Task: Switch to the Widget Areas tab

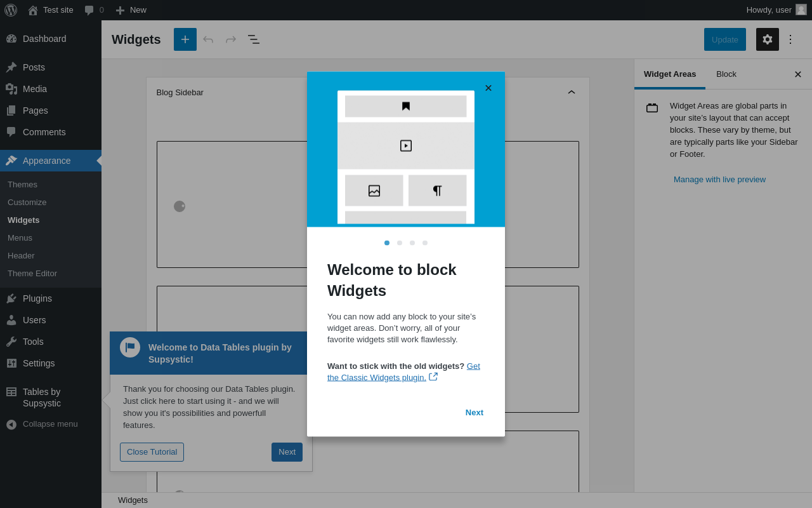Action: click(670, 74)
